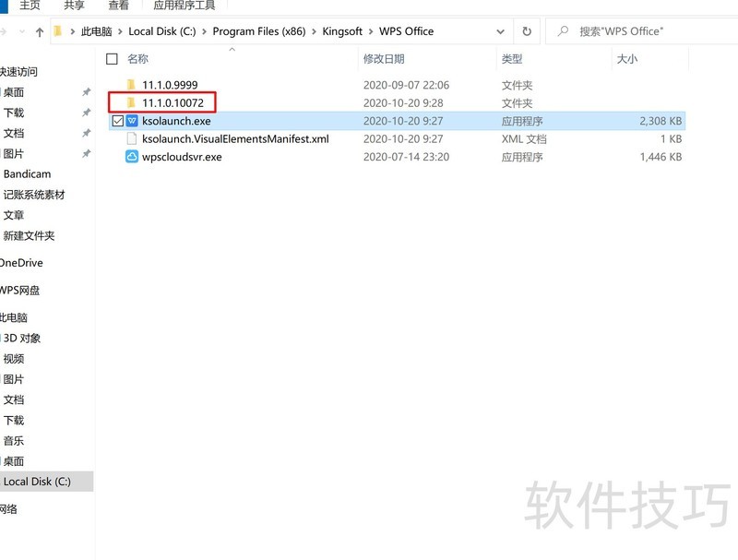Open the address bar history dropdown
Screen dimensions: 738x560
[500, 31]
